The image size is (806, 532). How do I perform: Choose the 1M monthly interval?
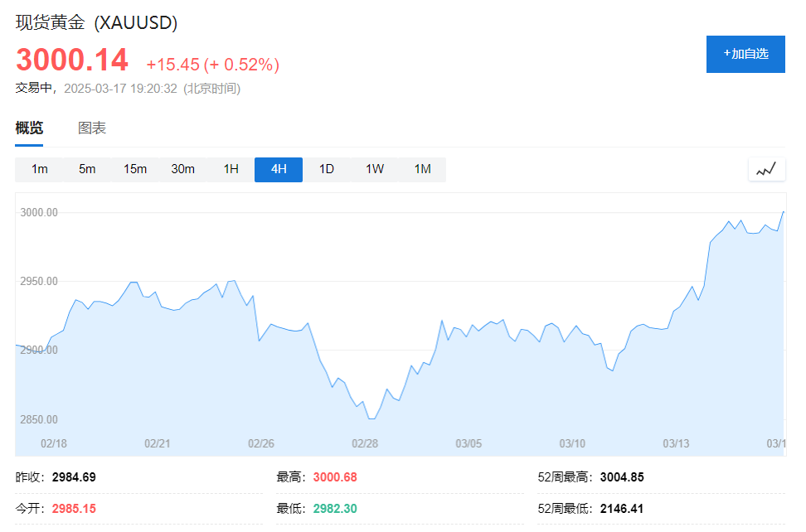(423, 169)
